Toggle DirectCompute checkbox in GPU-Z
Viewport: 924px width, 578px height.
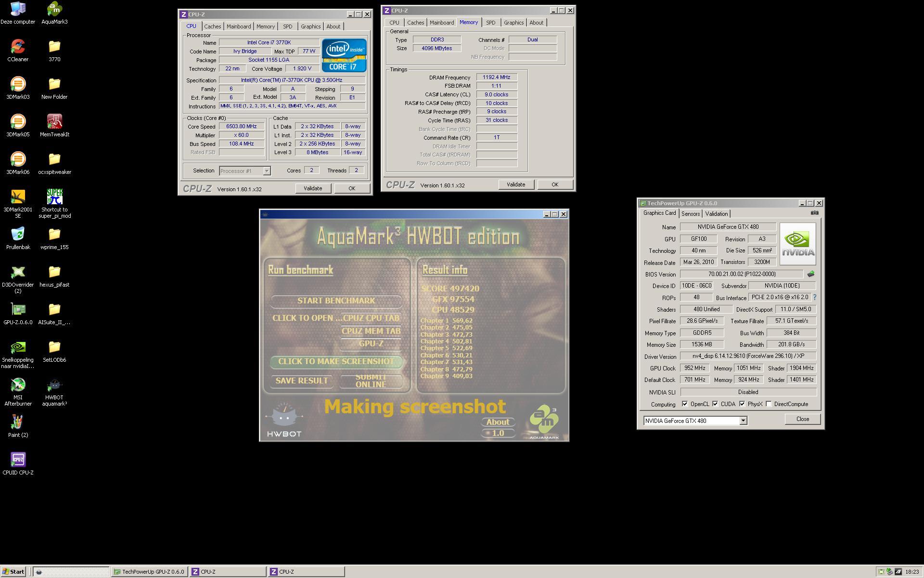coord(769,404)
